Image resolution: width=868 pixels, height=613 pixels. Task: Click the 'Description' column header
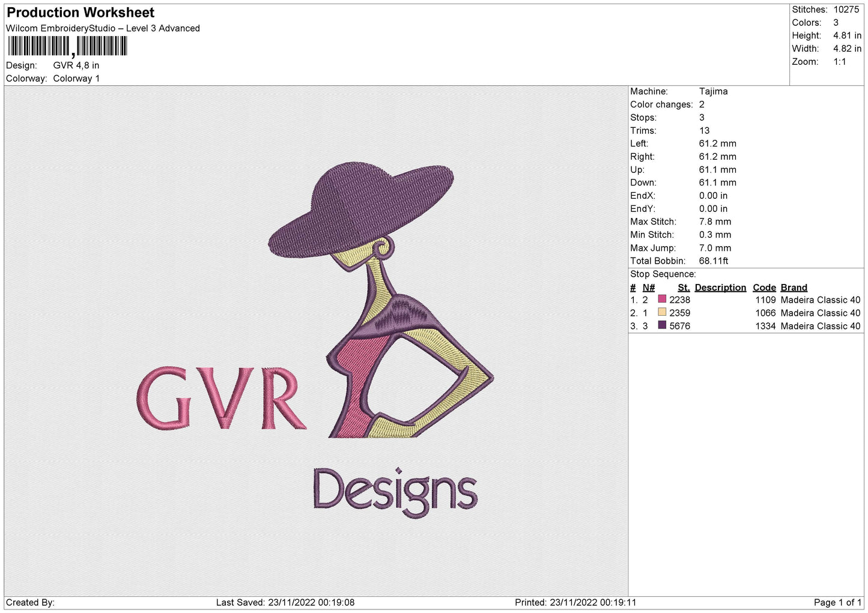point(720,288)
